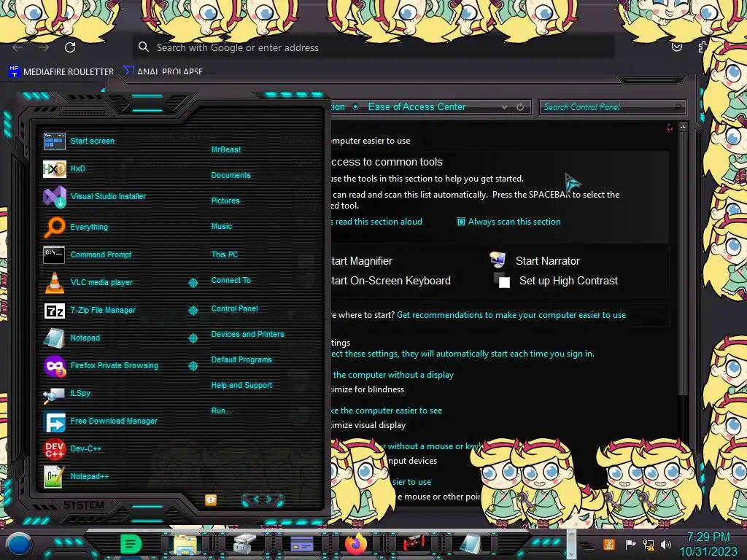Open Start screen shortcut icon
The width and height of the screenshot is (747, 560).
point(54,141)
